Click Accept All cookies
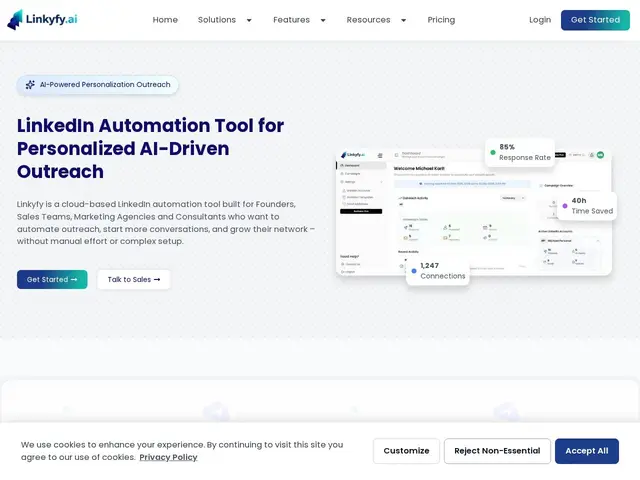This screenshot has height=480, width=640. tap(587, 451)
